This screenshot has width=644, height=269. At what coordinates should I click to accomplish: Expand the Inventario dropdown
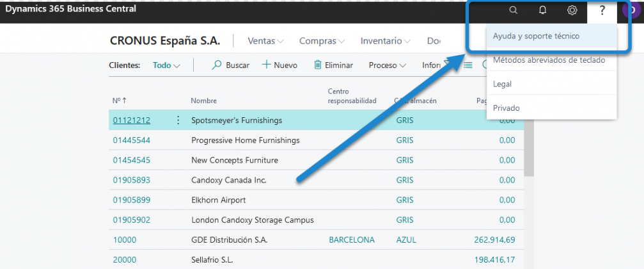385,41
